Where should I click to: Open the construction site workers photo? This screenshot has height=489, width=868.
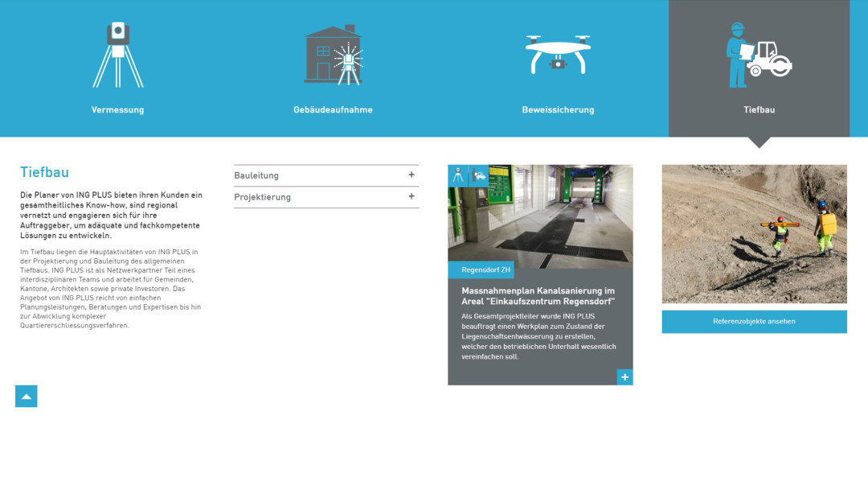(754, 233)
